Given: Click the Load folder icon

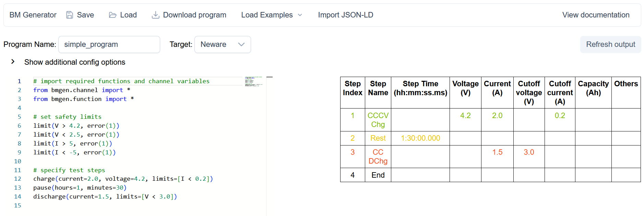Looking at the screenshot, I should click(x=112, y=15).
